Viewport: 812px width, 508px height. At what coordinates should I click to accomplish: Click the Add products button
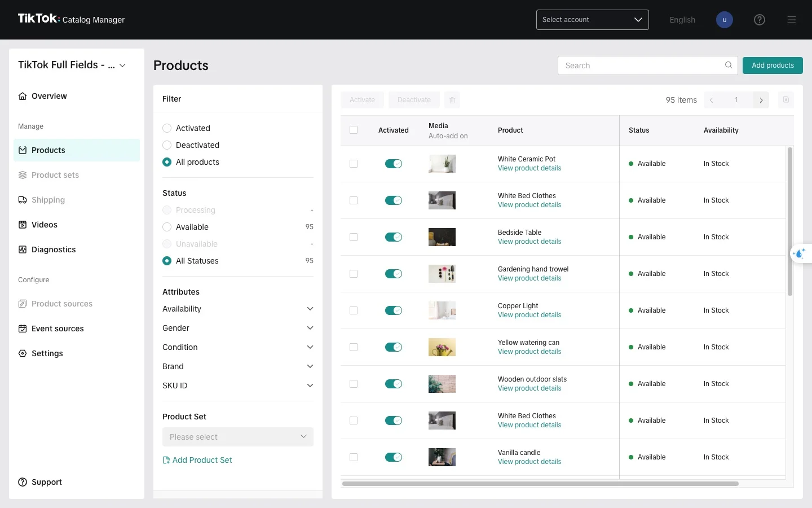pyautogui.click(x=773, y=65)
